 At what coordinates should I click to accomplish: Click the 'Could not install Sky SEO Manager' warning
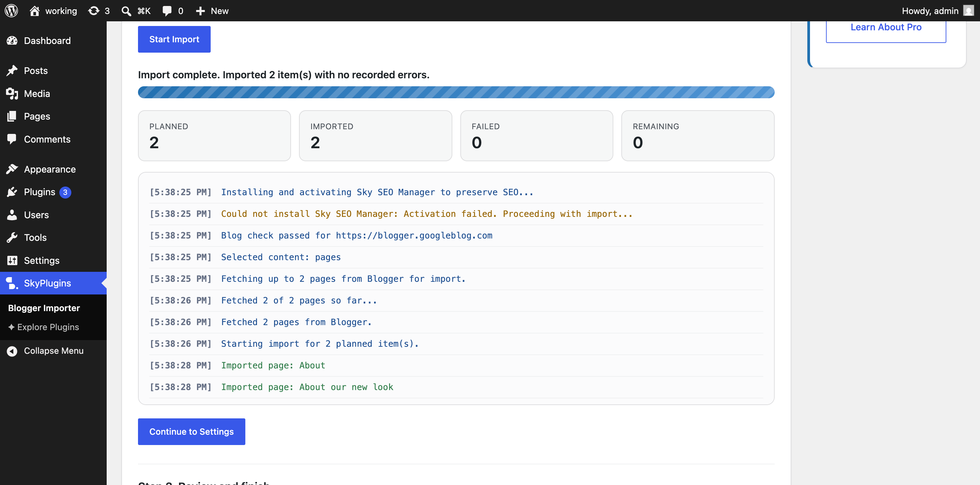(x=456, y=214)
